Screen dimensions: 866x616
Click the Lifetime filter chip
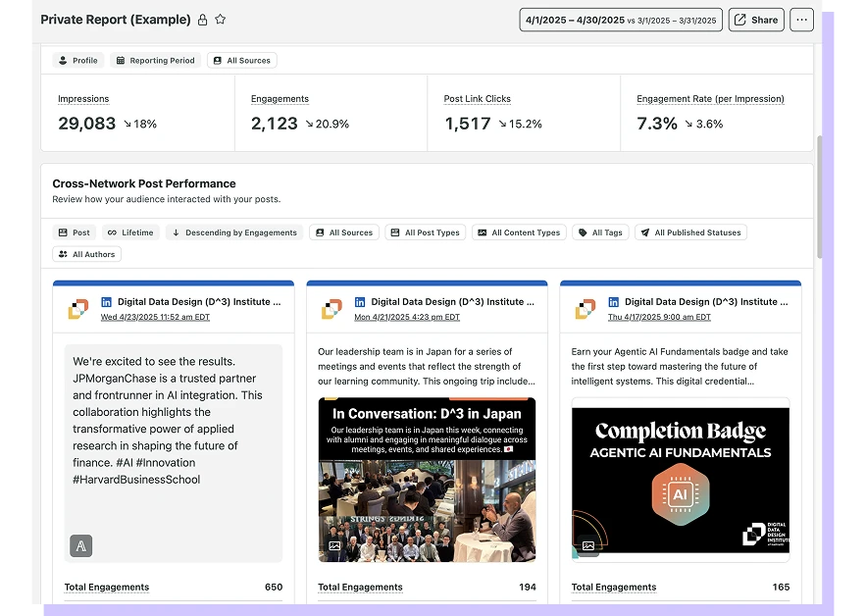(130, 232)
